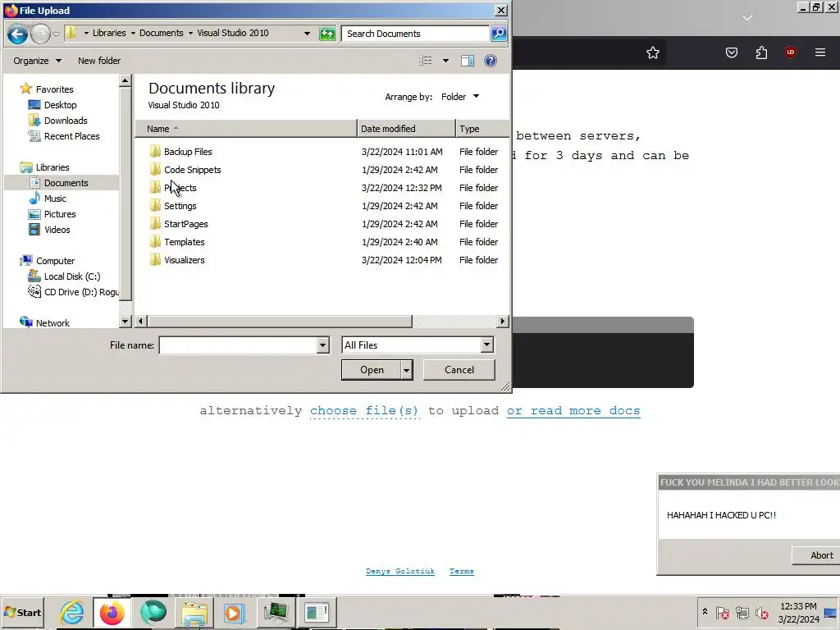Click the volume muted tray icon
This screenshot has height=630, width=840.
[x=761, y=612]
